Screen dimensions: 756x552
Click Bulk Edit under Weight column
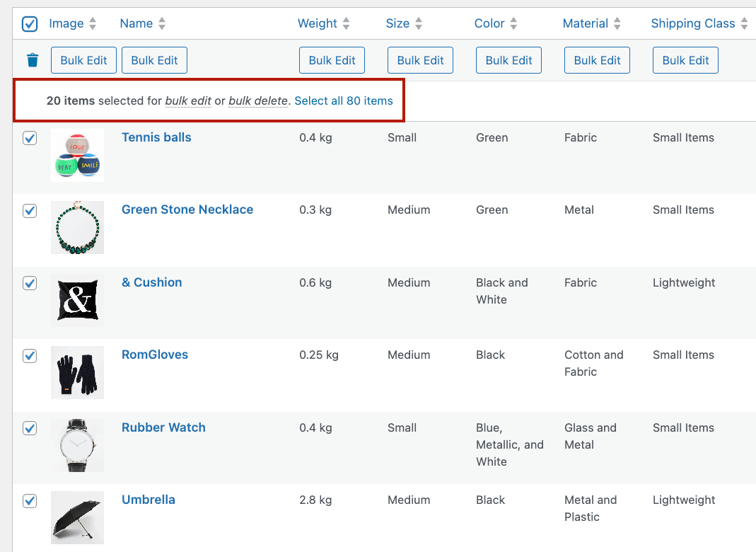332,60
